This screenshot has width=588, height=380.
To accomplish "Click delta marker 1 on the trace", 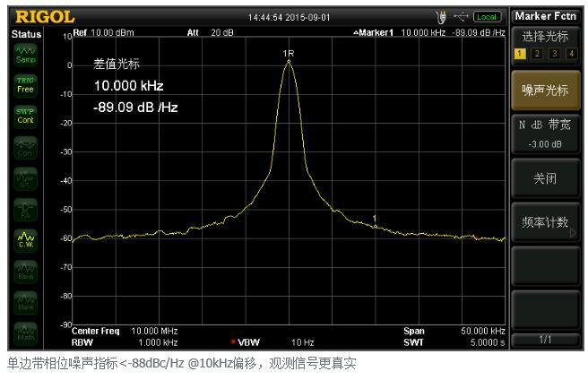I will click(x=374, y=220).
